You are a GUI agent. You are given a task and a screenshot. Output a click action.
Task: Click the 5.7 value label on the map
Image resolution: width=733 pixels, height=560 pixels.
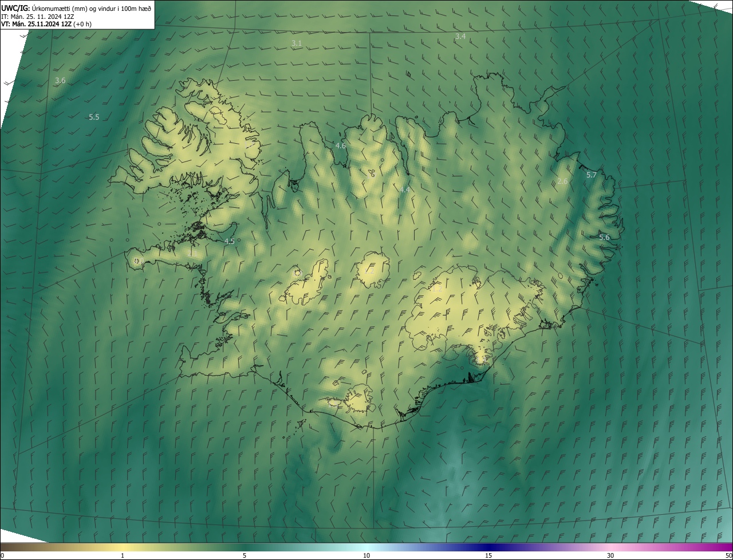592,175
